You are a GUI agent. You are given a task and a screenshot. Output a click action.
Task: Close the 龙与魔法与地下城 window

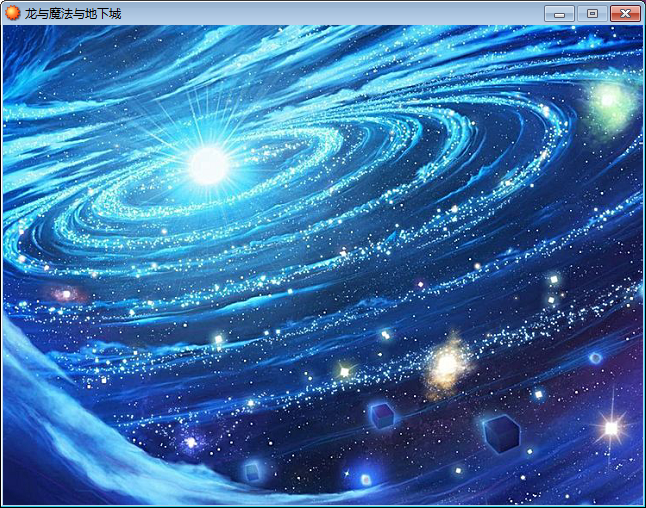(x=625, y=14)
